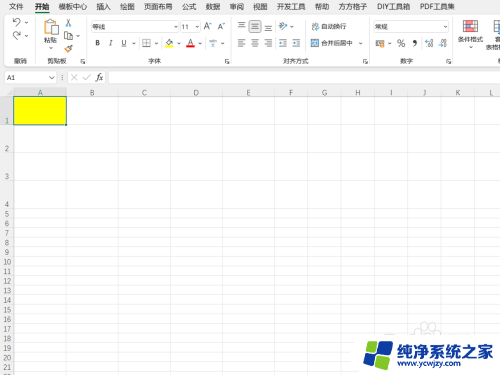Decrease font size with smaller A
This screenshot has width=500, height=375.
click(221, 26)
